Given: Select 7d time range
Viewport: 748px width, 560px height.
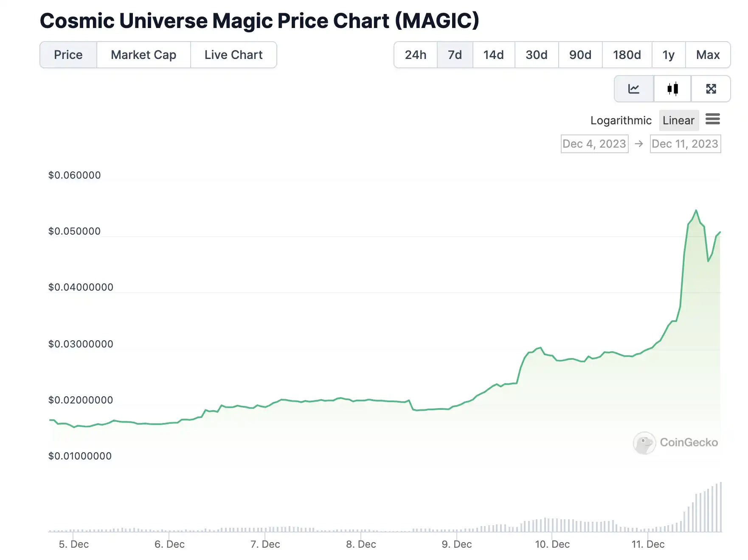Looking at the screenshot, I should pyautogui.click(x=455, y=55).
